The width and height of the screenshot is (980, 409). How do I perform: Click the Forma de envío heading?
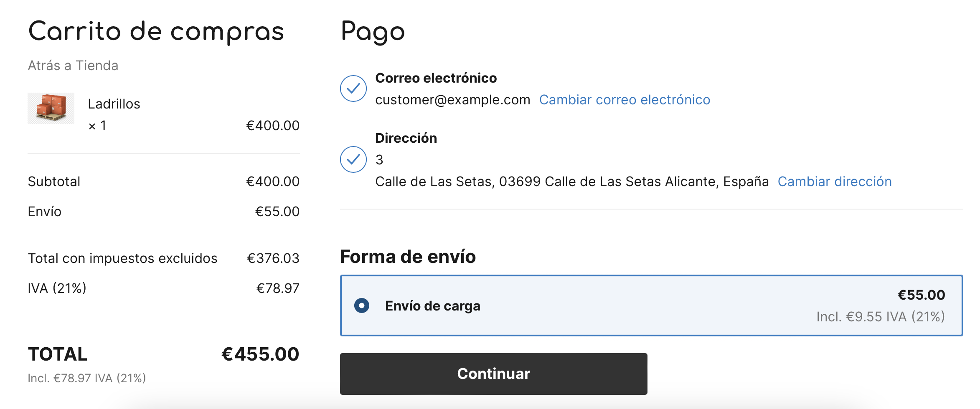(408, 257)
